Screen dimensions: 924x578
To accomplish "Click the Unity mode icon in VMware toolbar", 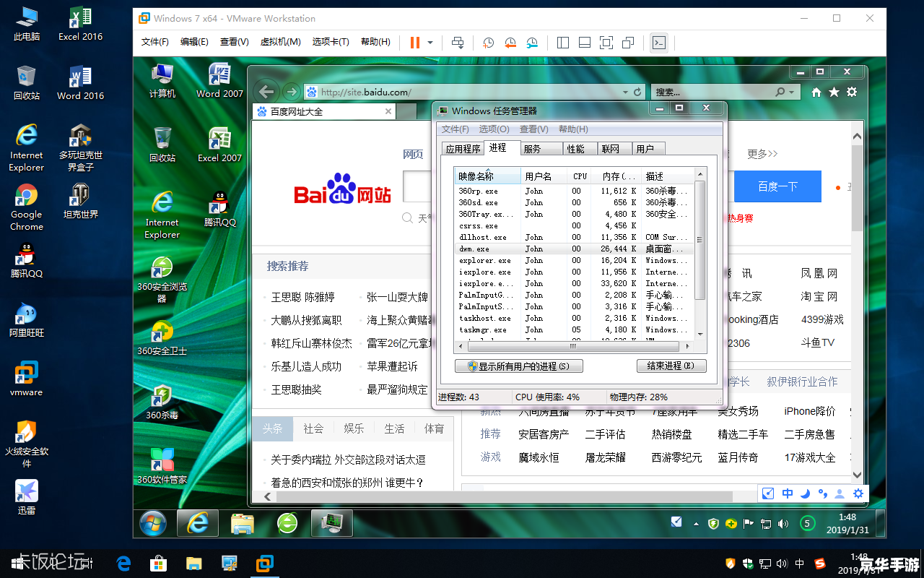I will click(628, 43).
